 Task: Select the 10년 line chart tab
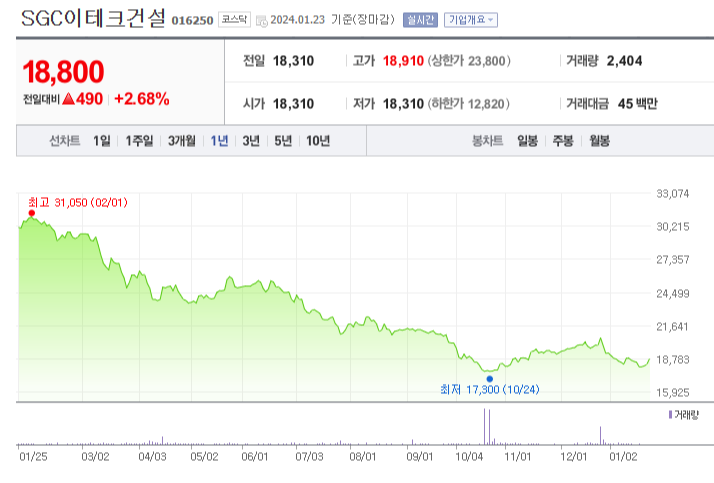[318, 141]
